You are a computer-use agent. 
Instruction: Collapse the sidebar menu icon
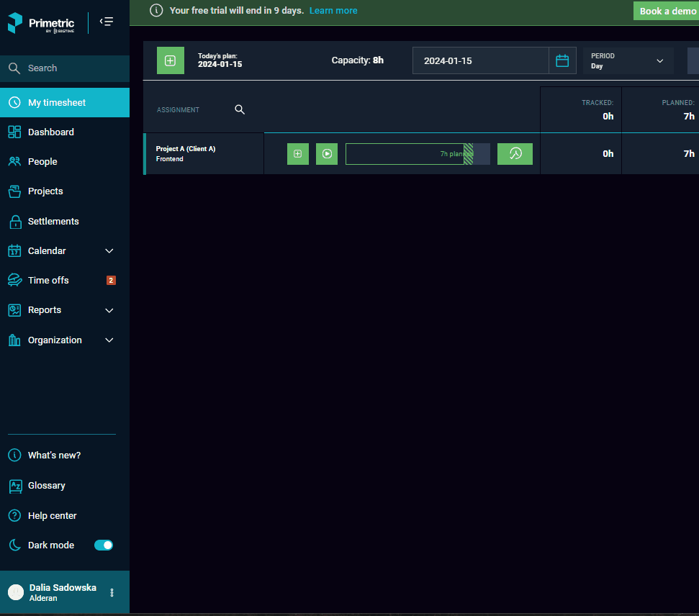(x=107, y=22)
